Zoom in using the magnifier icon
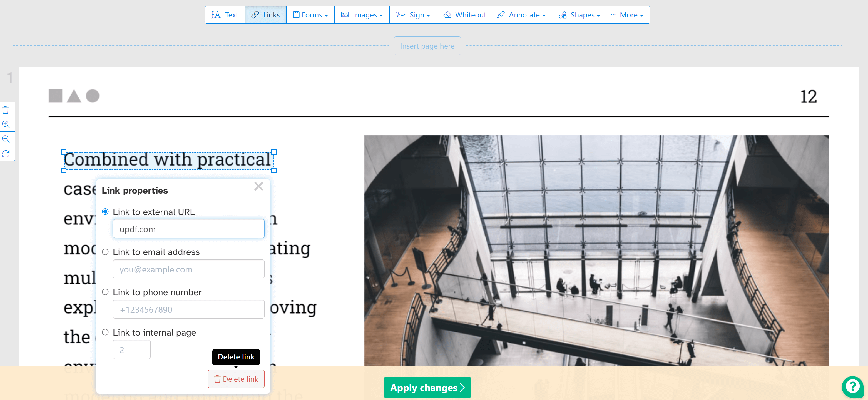Viewport: 868px width, 400px height. [6, 124]
